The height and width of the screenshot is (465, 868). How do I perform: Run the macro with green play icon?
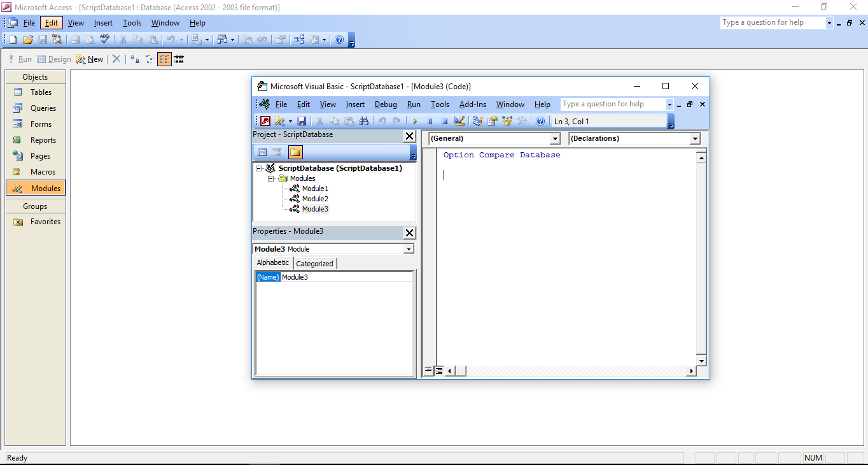coord(415,121)
